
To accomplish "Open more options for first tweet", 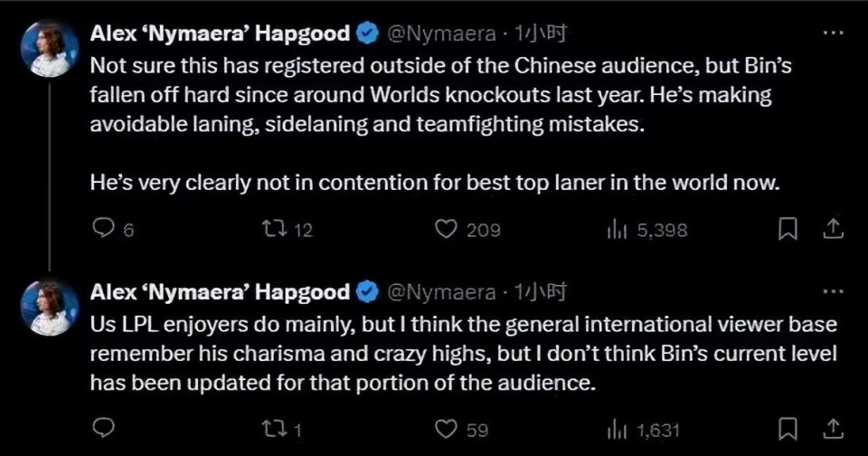I will coord(833,33).
